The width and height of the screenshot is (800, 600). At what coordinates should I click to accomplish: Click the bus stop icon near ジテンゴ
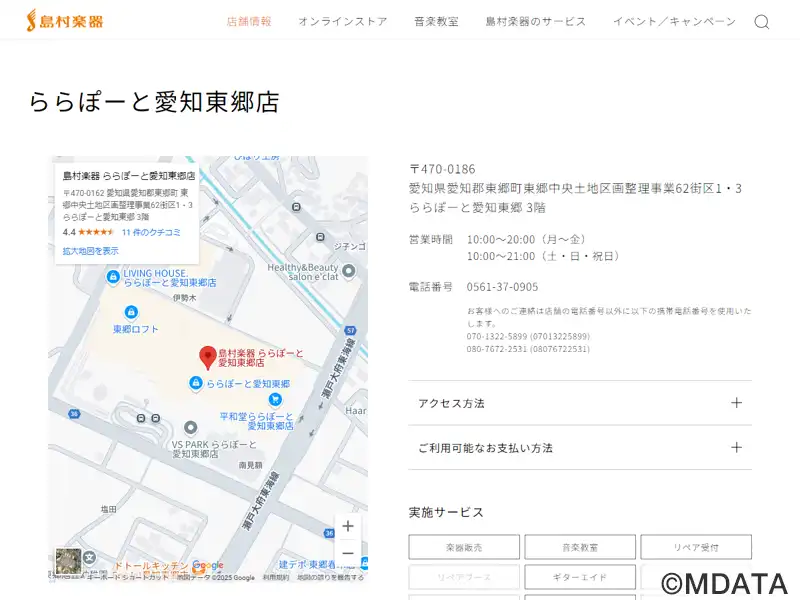[x=320, y=237]
